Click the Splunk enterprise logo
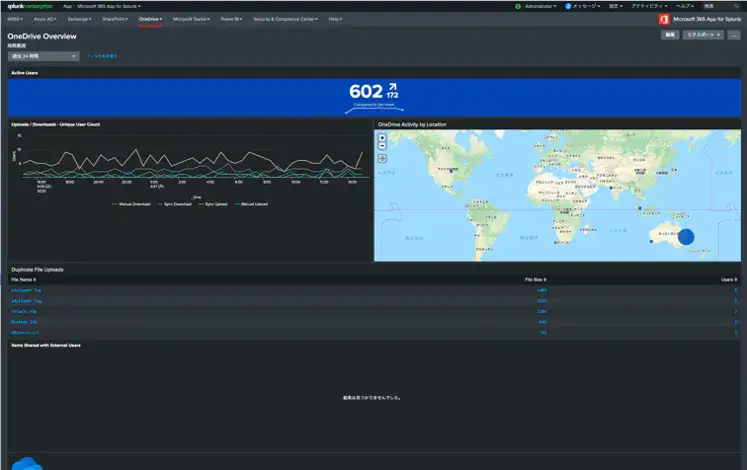The width and height of the screenshot is (747, 470). tap(30, 6)
